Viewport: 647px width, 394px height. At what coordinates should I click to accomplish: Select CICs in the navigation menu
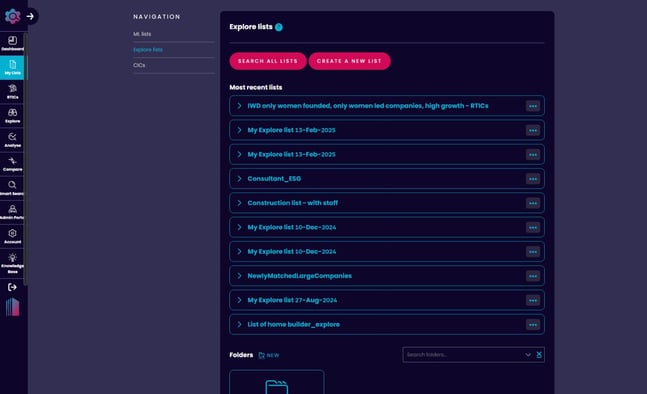click(139, 65)
